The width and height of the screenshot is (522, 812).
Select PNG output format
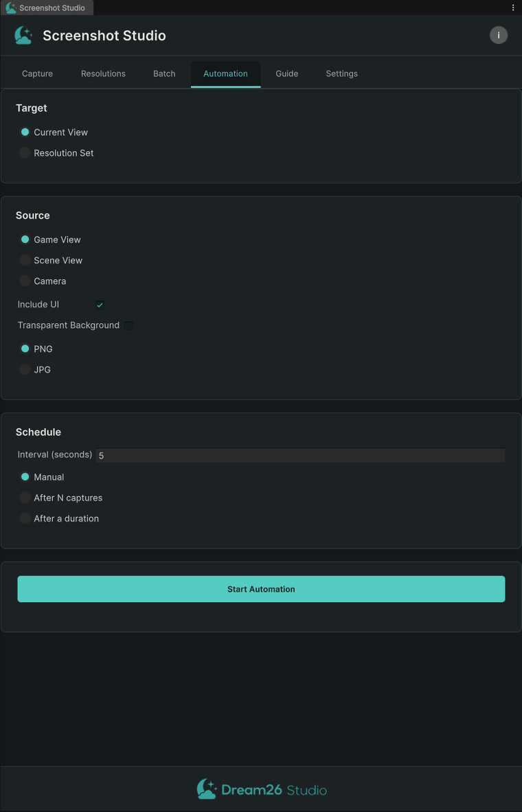(36, 349)
